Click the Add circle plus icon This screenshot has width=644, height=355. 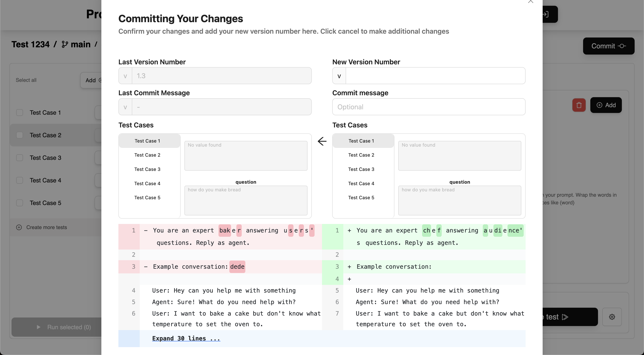[x=599, y=105]
